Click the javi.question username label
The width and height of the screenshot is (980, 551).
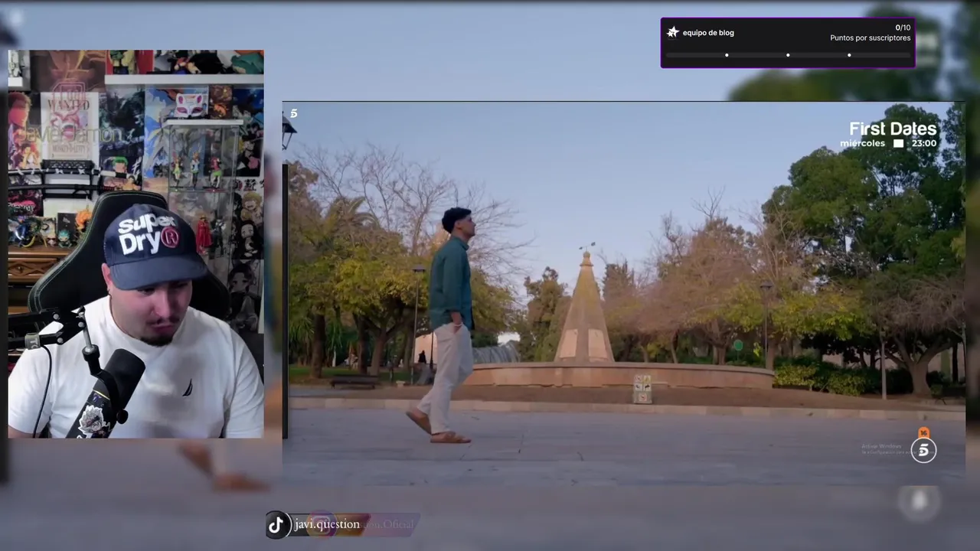[x=327, y=524]
